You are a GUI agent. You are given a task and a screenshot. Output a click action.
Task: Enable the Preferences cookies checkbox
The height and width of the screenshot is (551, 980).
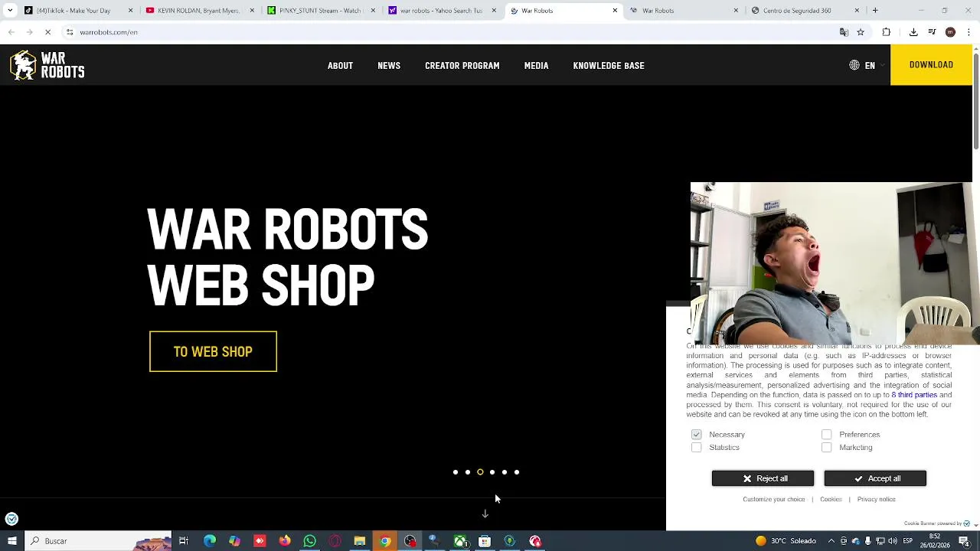[826, 435]
